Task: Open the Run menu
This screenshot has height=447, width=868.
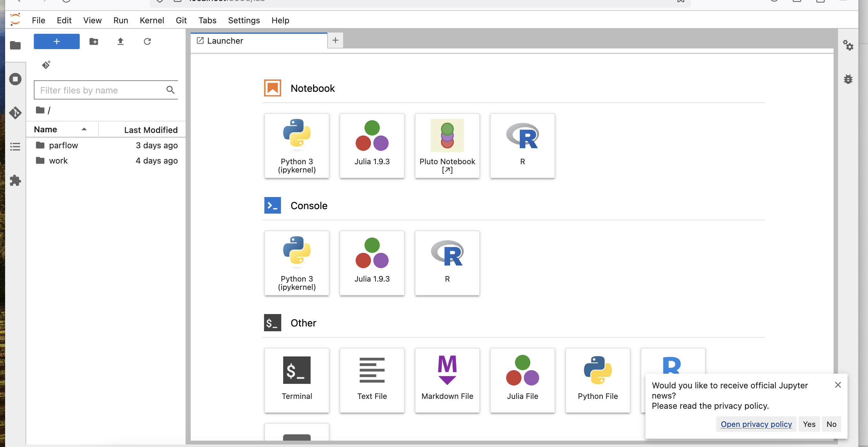Action: tap(121, 20)
